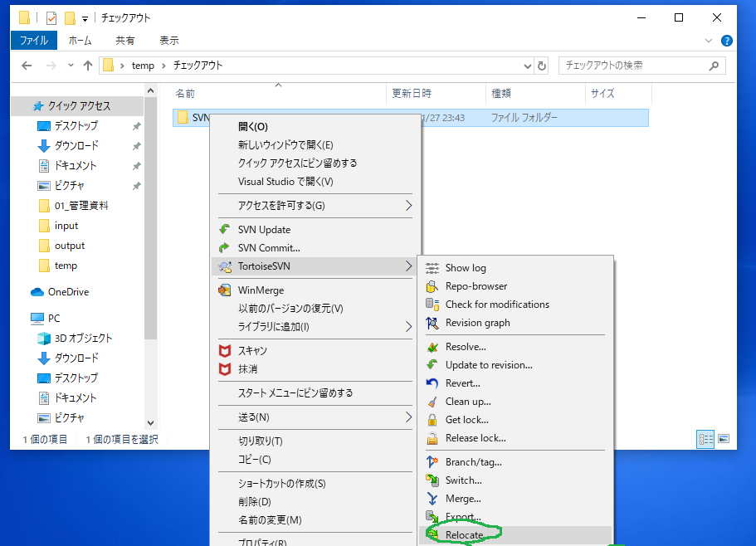The image size is (756, 546).
Task: Open the ファイル tab
Action: (x=34, y=41)
